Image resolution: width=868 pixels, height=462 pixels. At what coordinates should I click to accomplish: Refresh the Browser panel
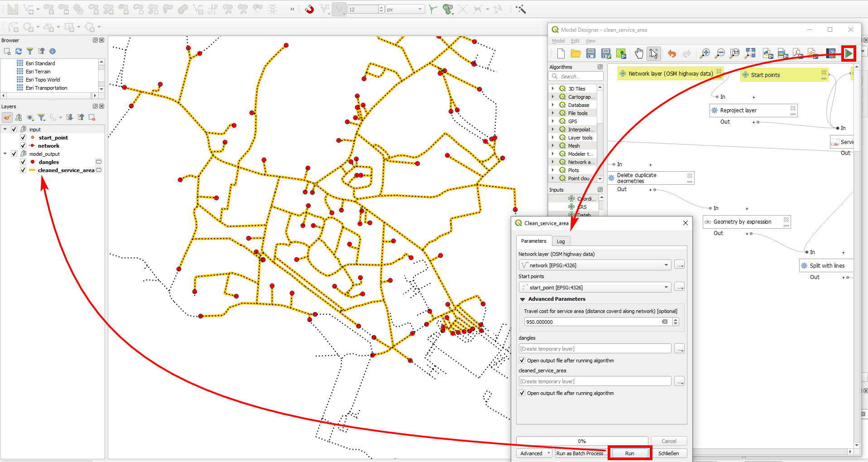click(19, 51)
